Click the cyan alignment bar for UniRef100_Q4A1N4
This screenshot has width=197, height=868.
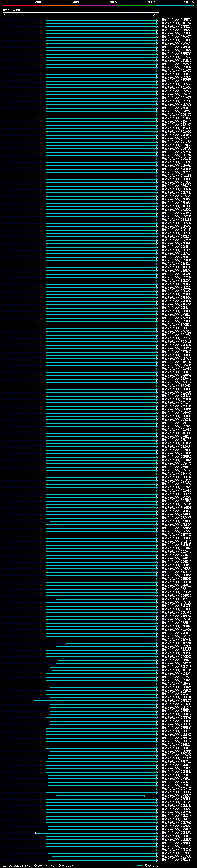click(112, 643)
